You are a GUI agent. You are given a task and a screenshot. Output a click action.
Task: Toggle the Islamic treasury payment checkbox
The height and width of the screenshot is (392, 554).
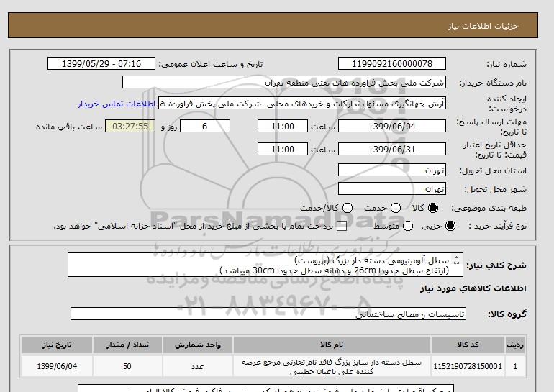tap(342, 227)
